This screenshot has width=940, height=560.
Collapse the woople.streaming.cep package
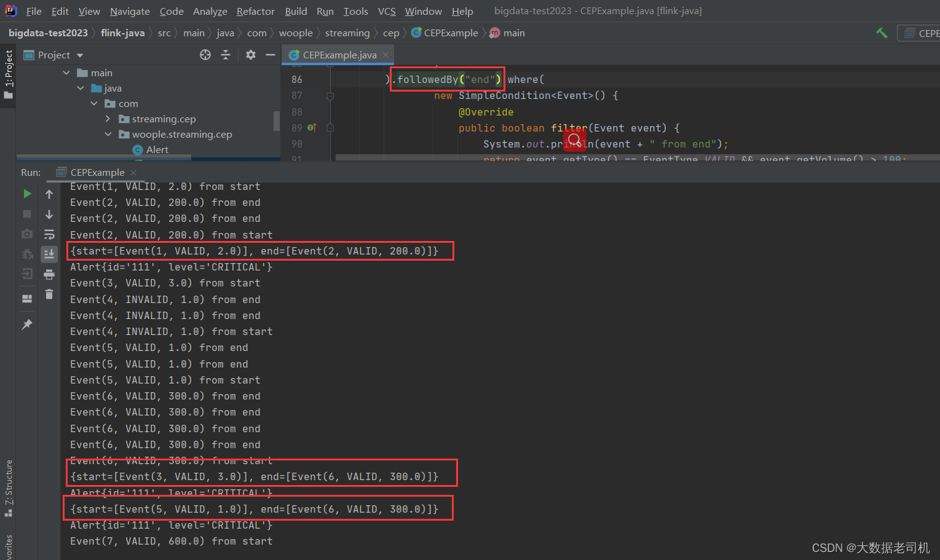(108, 134)
